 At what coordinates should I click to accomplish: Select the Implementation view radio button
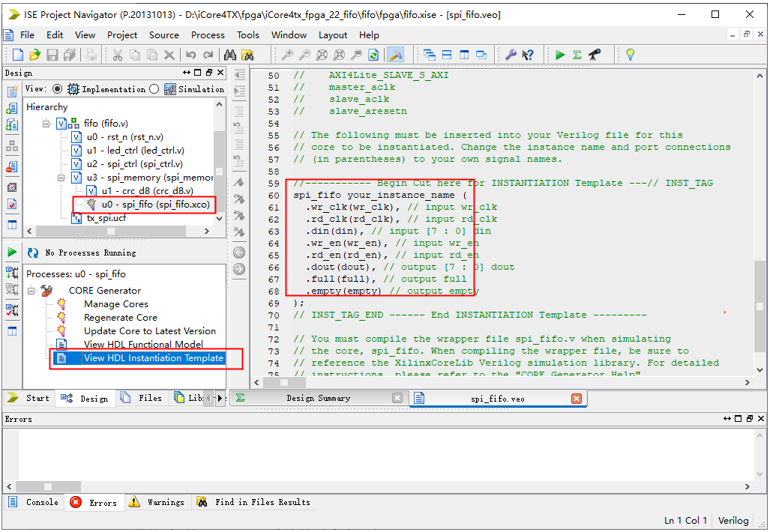coord(58,89)
